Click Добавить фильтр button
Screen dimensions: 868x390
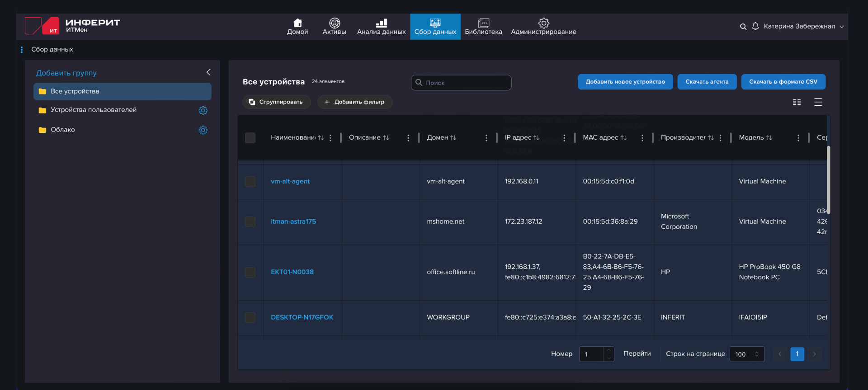pyautogui.click(x=355, y=102)
